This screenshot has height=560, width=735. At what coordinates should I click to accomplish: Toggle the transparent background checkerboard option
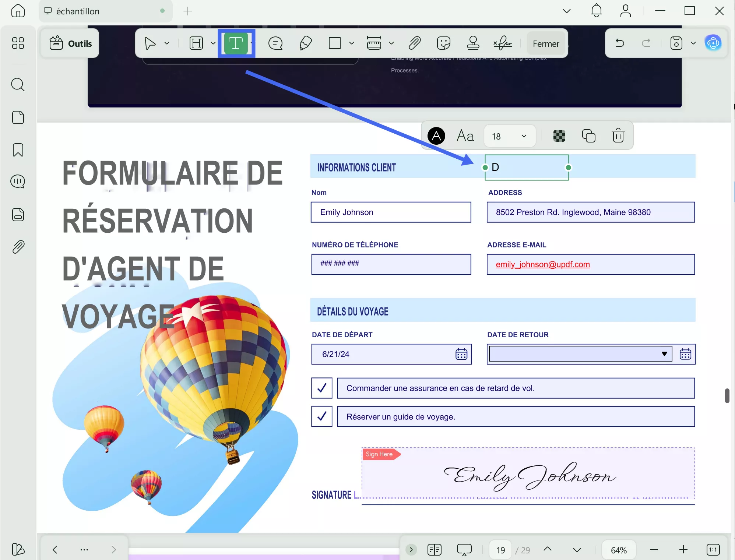tap(559, 135)
